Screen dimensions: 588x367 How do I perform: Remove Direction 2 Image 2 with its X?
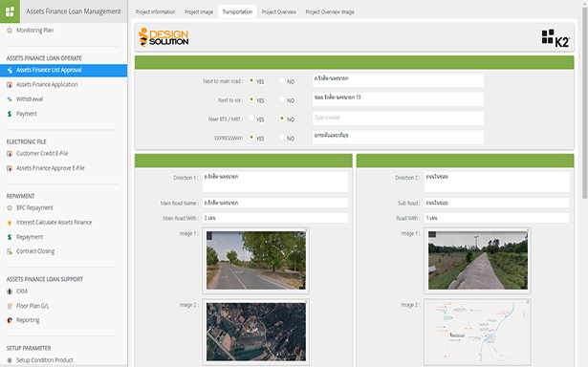click(x=528, y=302)
